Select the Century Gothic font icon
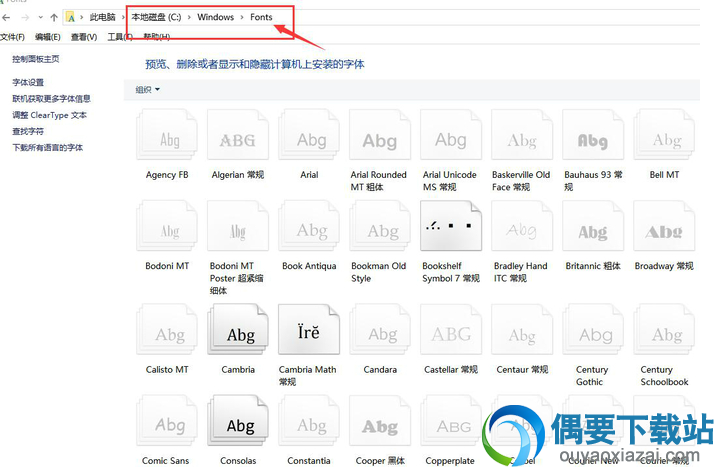This screenshot has width=725, height=467. pos(593,329)
